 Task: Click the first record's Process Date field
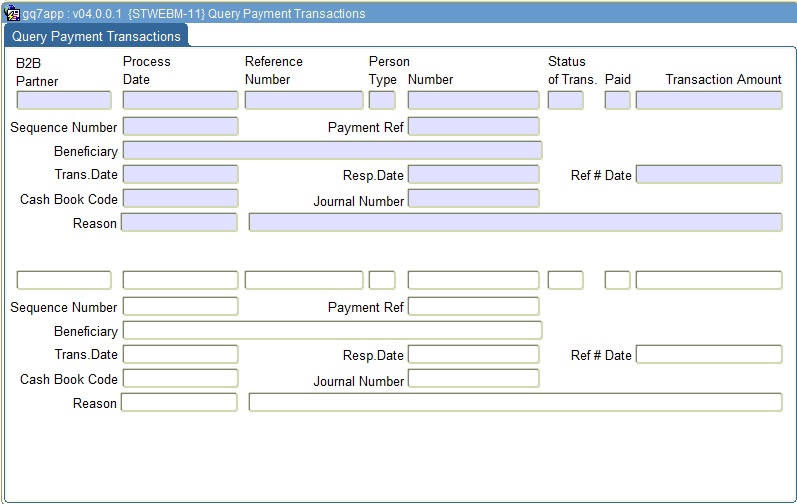[180, 100]
